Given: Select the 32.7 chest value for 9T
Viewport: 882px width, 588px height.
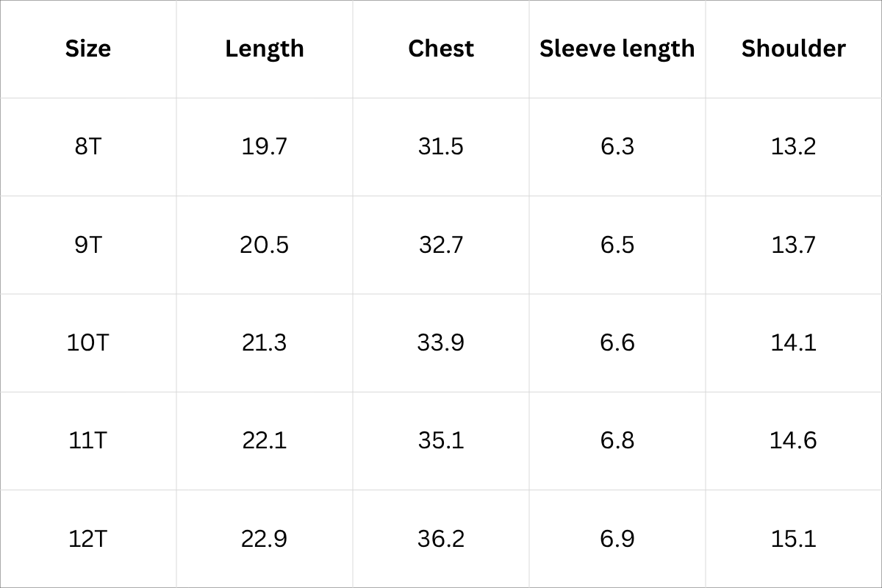Looking at the screenshot, I should 441,244.
